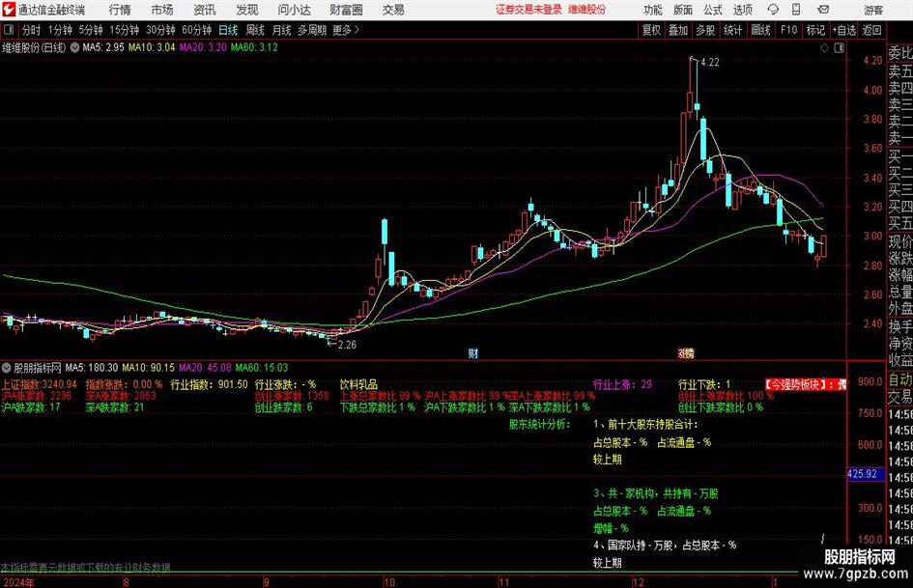
Task: Click the 饮料乳品 industry label
Action: pos(358,385)
